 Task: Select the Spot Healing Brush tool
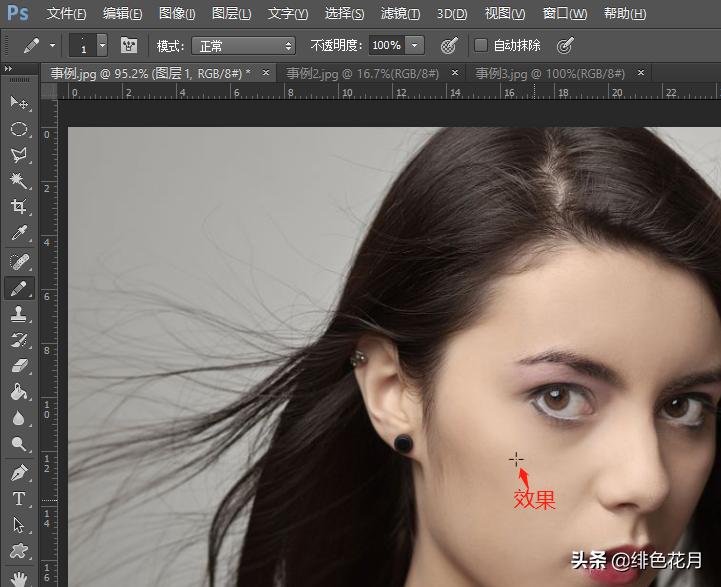tap(19, 261)
